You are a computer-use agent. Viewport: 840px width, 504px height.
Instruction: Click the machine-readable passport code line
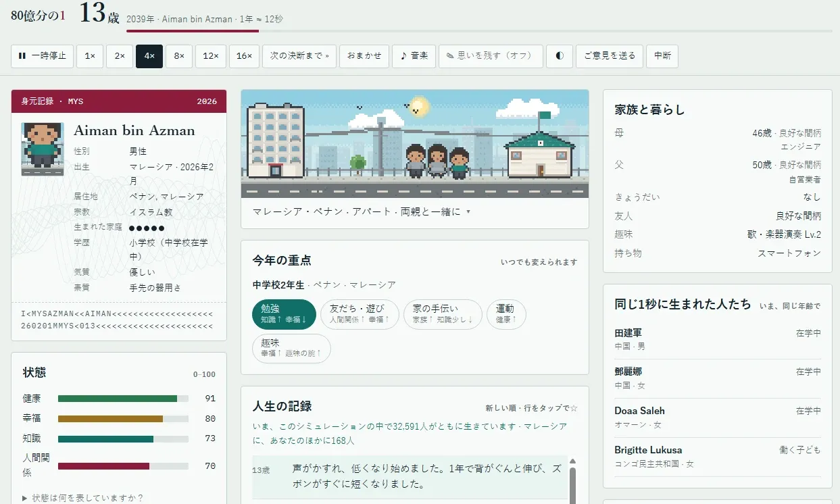pyautogui.click(x=117, y=320)
